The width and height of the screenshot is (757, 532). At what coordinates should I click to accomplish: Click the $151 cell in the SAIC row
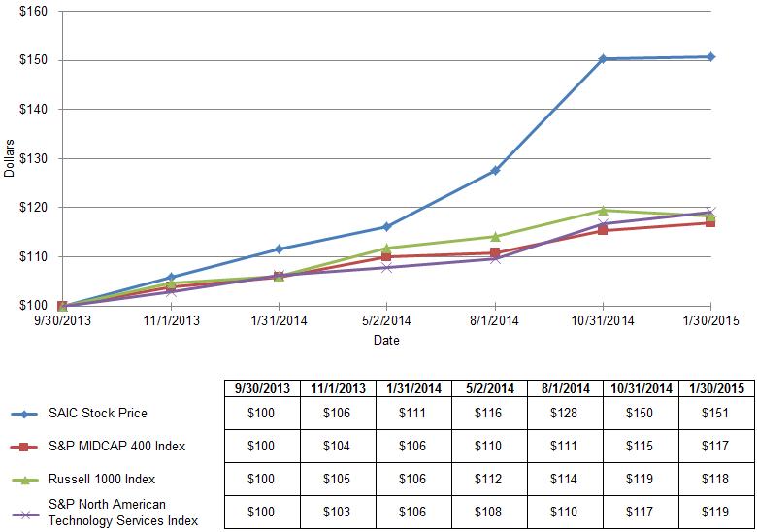(715, 414)
